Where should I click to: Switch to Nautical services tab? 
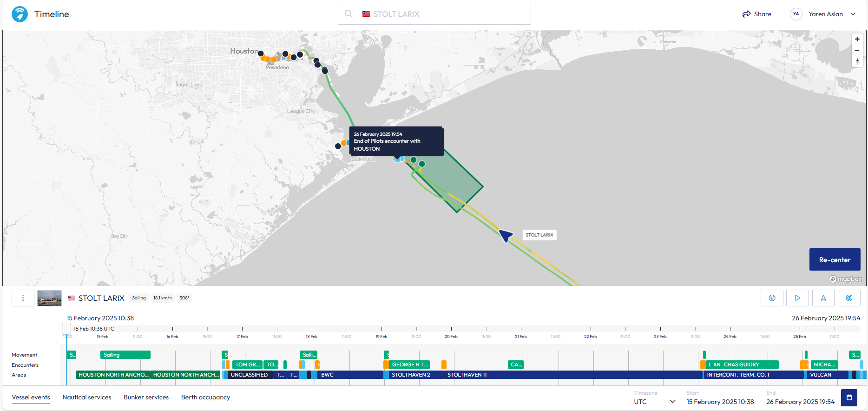point(87,397)
